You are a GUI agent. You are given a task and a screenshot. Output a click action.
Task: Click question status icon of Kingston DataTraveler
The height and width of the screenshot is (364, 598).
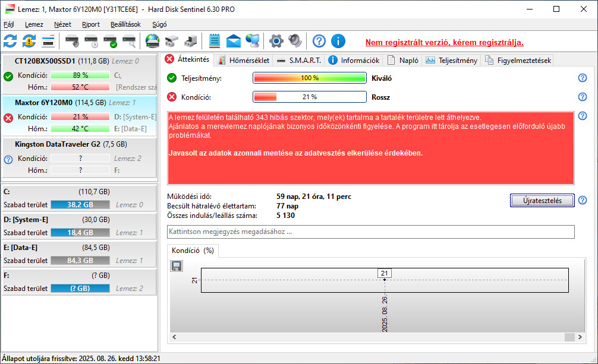[x=8, y=159]
